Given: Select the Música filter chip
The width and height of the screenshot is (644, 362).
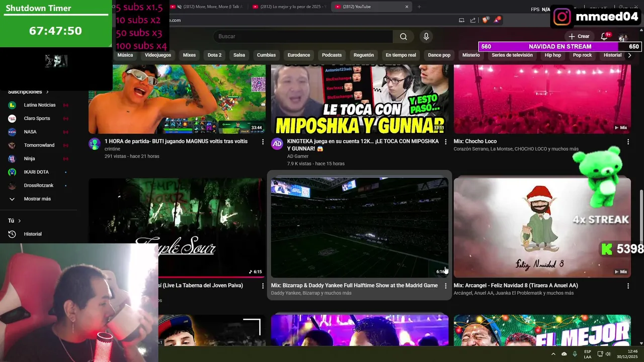Looking at the screenshot, I should (x=125, y=55).
